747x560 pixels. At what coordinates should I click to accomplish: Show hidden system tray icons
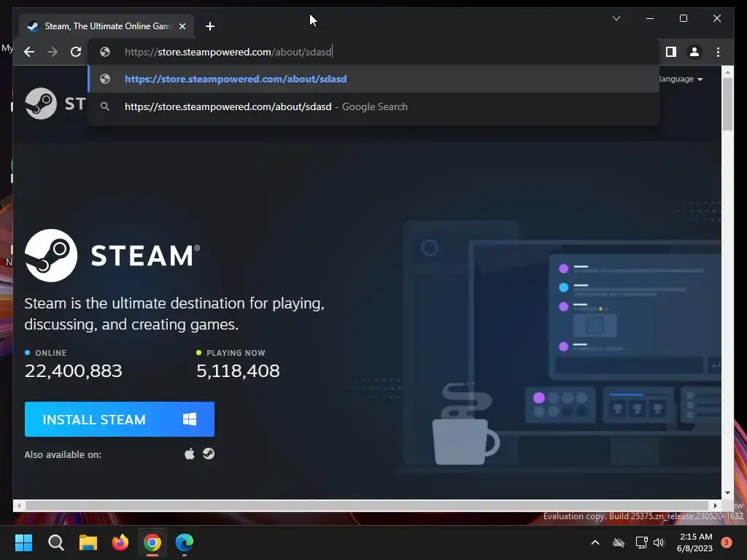coord(595,542)
